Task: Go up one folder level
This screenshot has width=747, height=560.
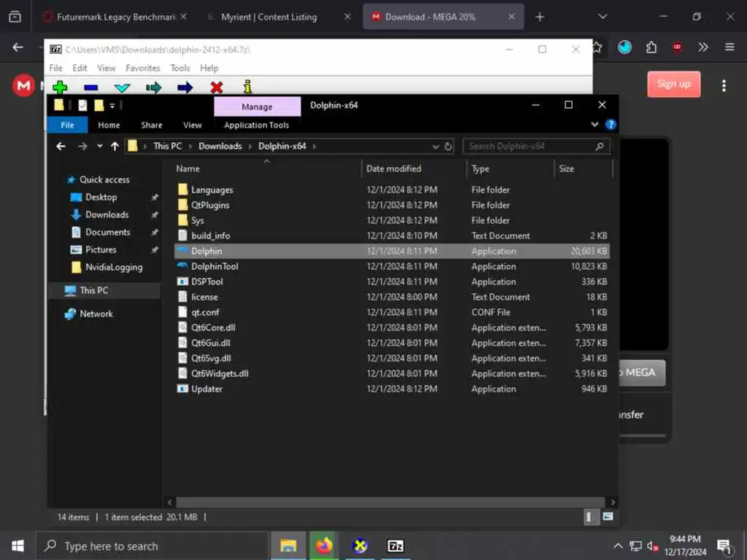Action: pos(115,146)
